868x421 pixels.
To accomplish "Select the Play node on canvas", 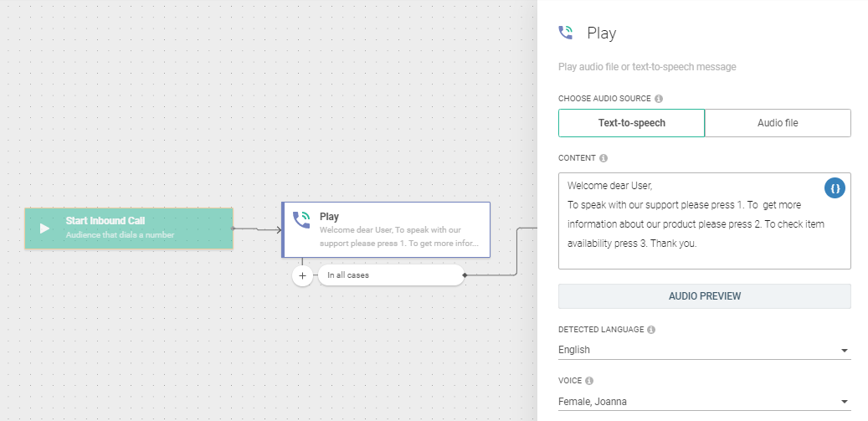I will click(393, 229).
